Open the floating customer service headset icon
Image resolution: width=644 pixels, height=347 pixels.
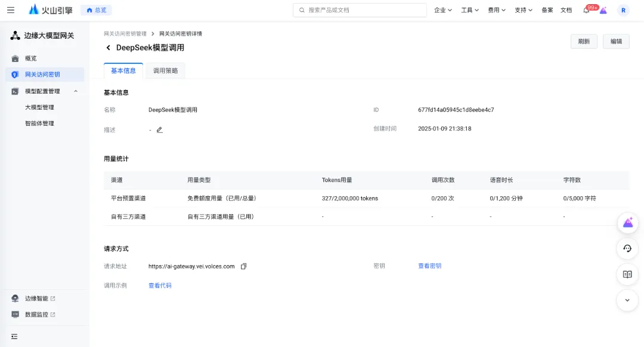pyautogui.click(x=627, y=249)
